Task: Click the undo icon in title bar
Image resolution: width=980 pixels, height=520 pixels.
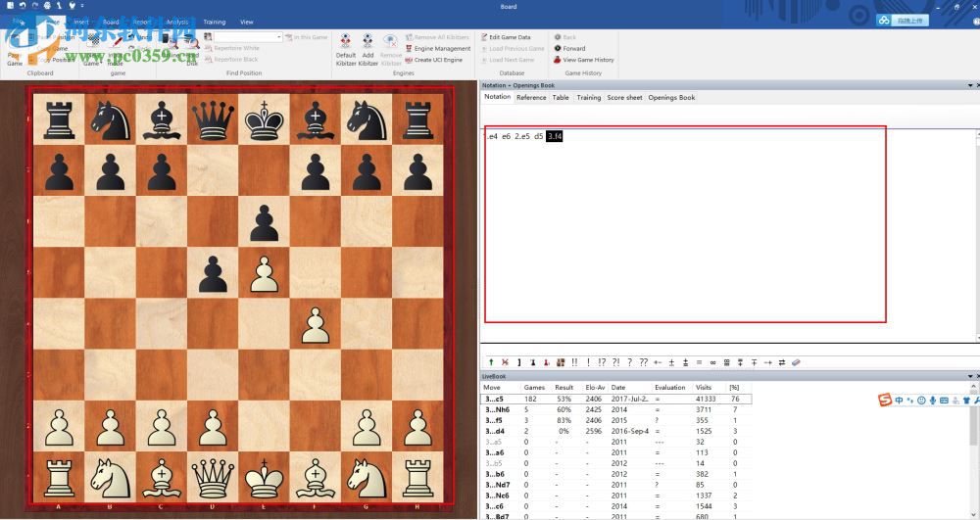Action: tap(23, 5)
